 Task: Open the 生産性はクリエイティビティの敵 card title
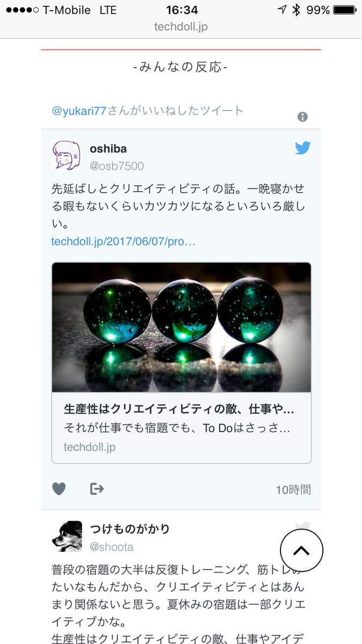pos(179,410)
